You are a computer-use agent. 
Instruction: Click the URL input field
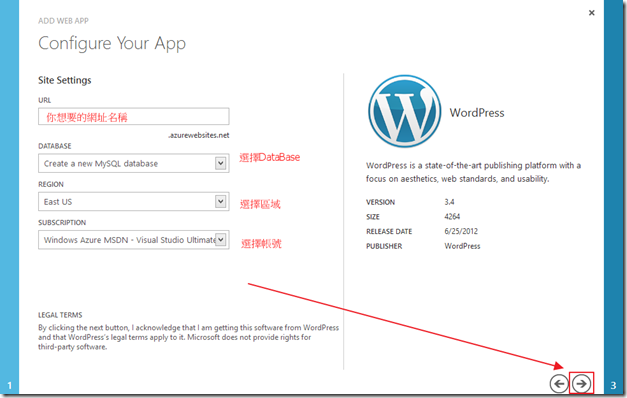tap(134, 116)
